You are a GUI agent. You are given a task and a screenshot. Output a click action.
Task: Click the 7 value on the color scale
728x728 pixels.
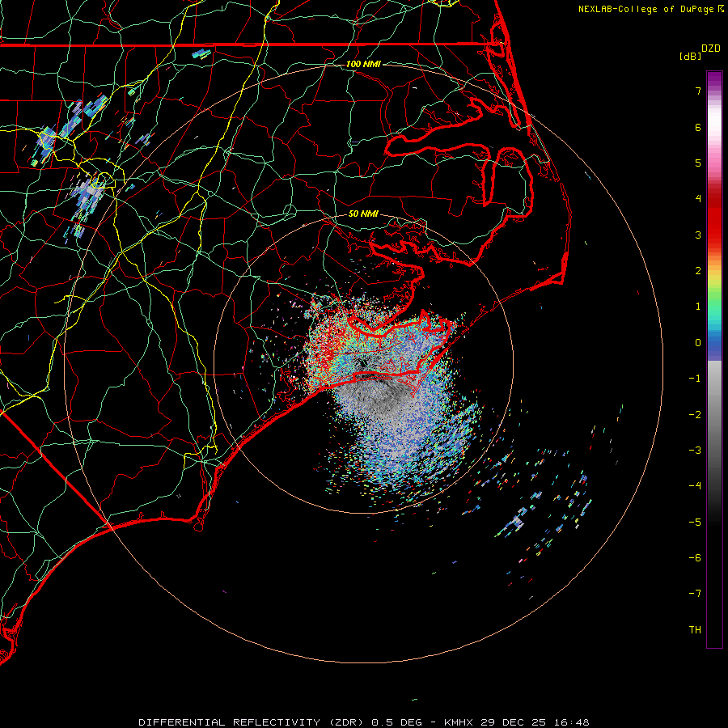(698, 91)
